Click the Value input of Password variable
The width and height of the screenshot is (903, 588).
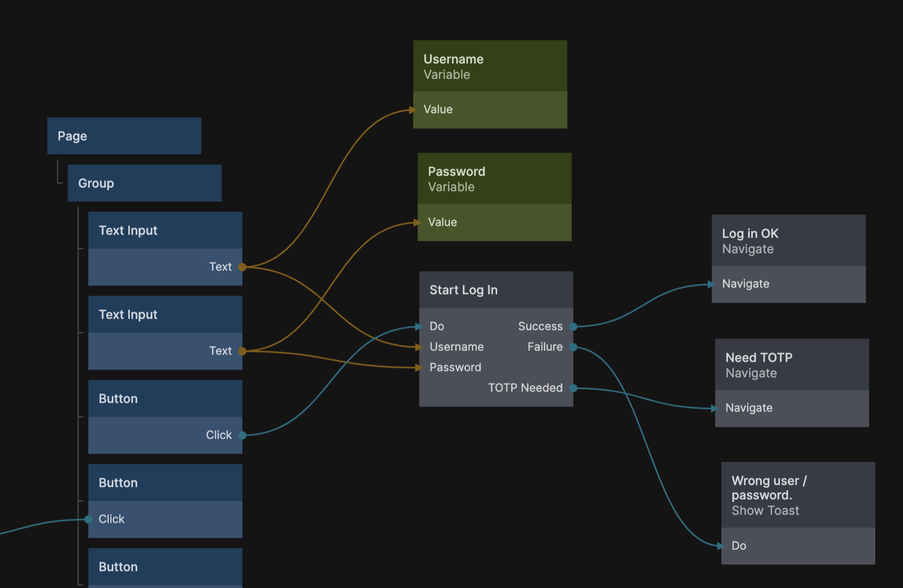point(419,223)
